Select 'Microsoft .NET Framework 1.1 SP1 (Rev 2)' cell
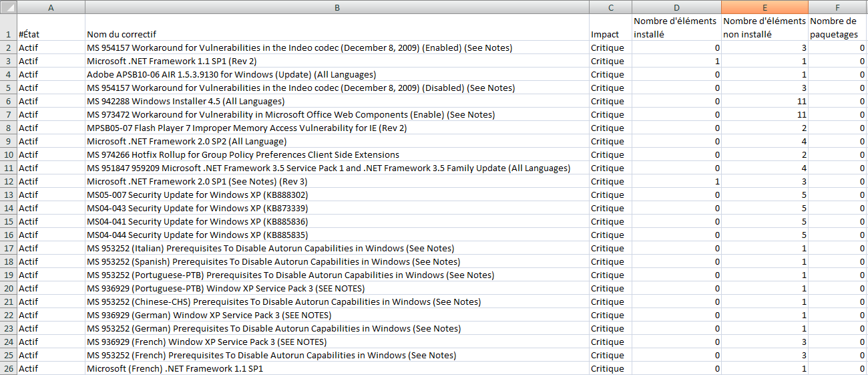 click(337, 61)
